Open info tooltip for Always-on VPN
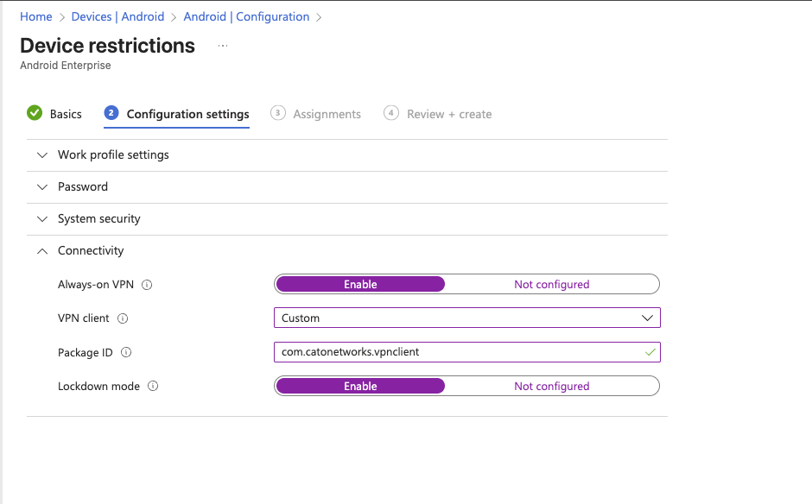 click(147, 285)
